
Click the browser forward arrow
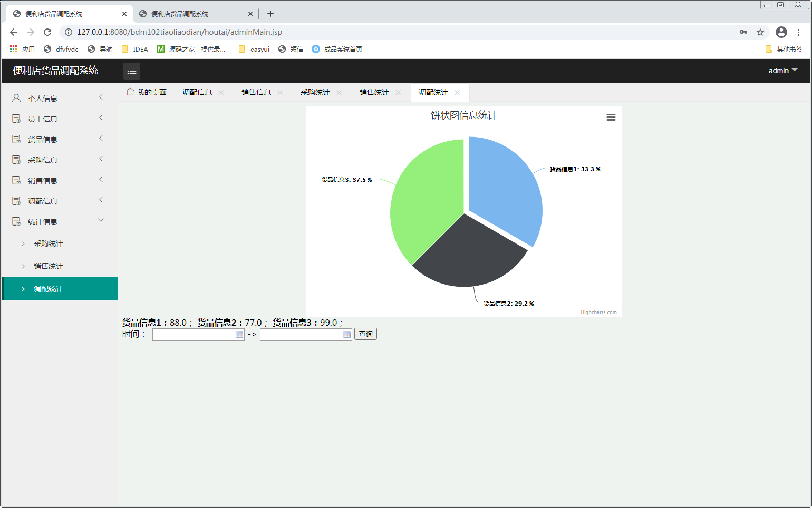[31, 32]
